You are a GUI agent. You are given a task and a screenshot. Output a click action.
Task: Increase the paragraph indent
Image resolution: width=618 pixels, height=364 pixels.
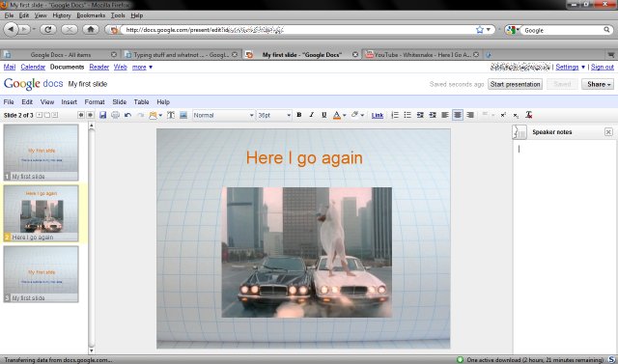[433, 115]
